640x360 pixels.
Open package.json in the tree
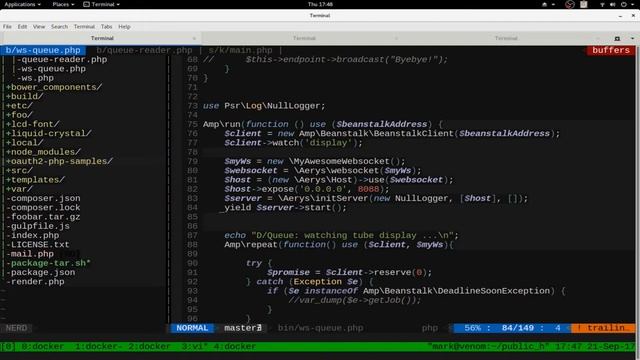[40, 272]
